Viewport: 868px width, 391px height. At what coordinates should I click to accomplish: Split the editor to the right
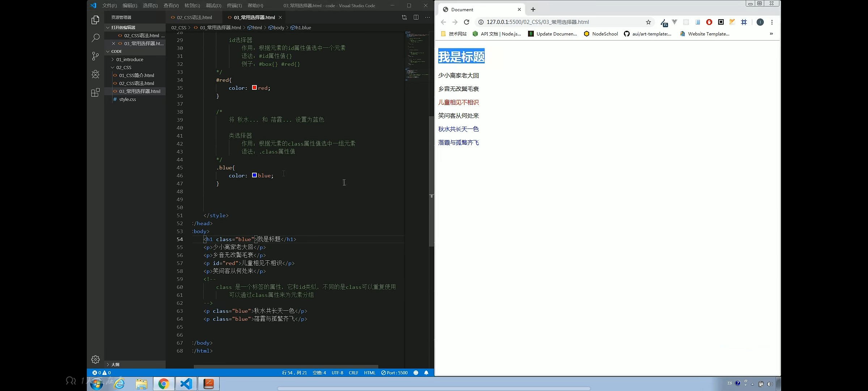click(416, 17)
